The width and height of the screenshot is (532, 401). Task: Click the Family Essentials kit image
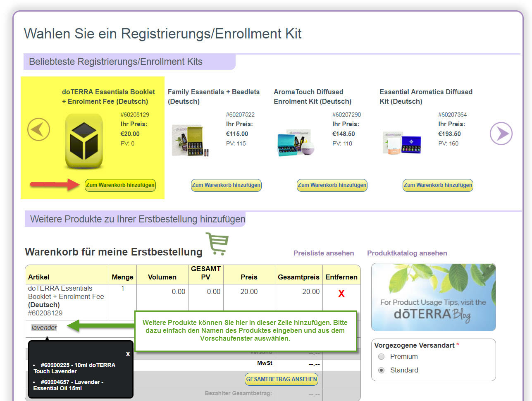(x=191, y=141)
